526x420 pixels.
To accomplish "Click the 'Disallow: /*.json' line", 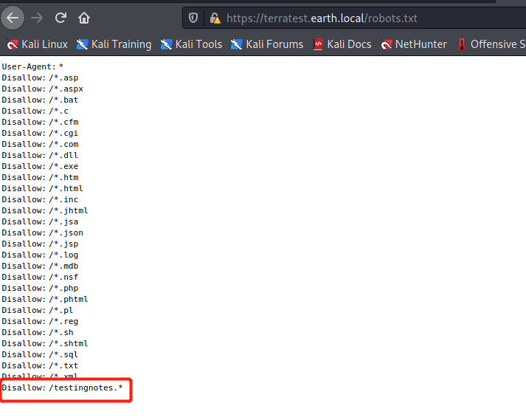I will (43, 233).
